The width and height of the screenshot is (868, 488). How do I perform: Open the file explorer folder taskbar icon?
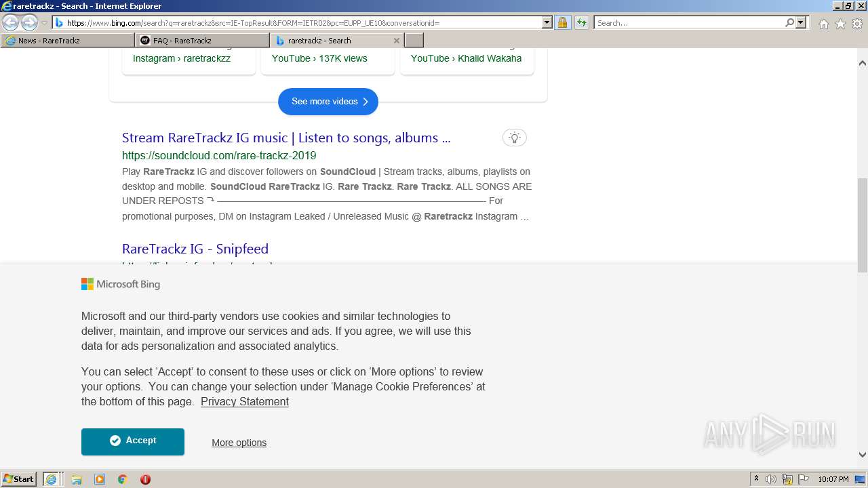click(77, 479)
